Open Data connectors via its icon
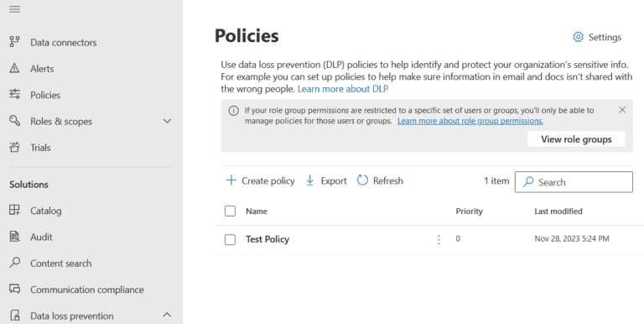The image size is (644, 324). click(15, 42)
